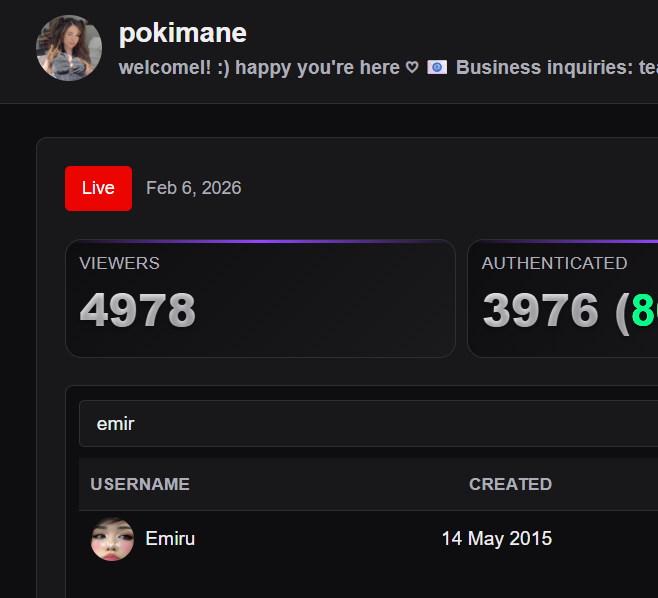Sort by the USERNAME column header
Screen dimensions: 658x598
140,484
